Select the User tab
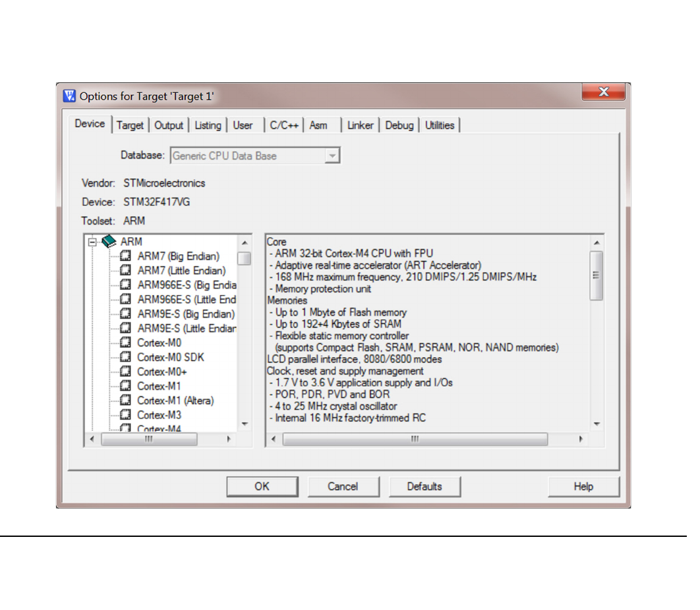 point(243,125)
